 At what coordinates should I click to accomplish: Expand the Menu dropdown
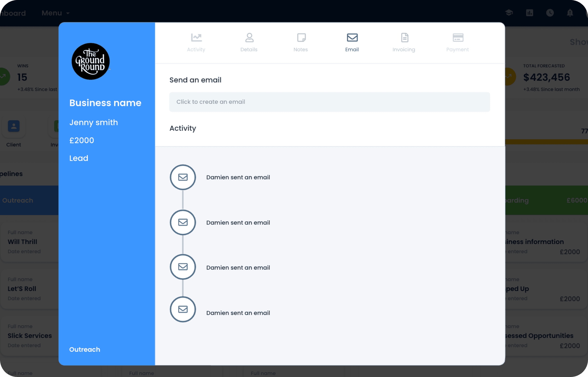(x=55, y=13)
